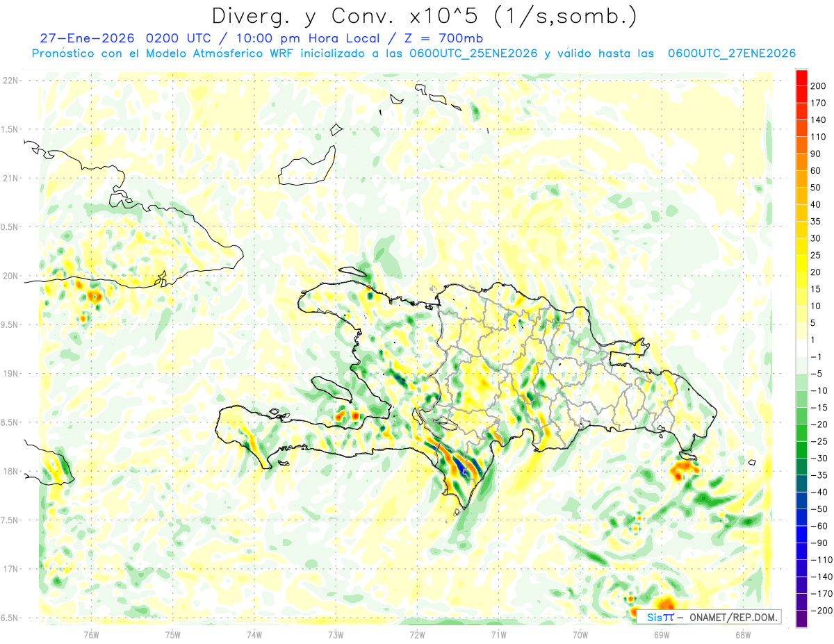Click the '74W' longitude label
This screenshot has width=834, height=644.
254,634
